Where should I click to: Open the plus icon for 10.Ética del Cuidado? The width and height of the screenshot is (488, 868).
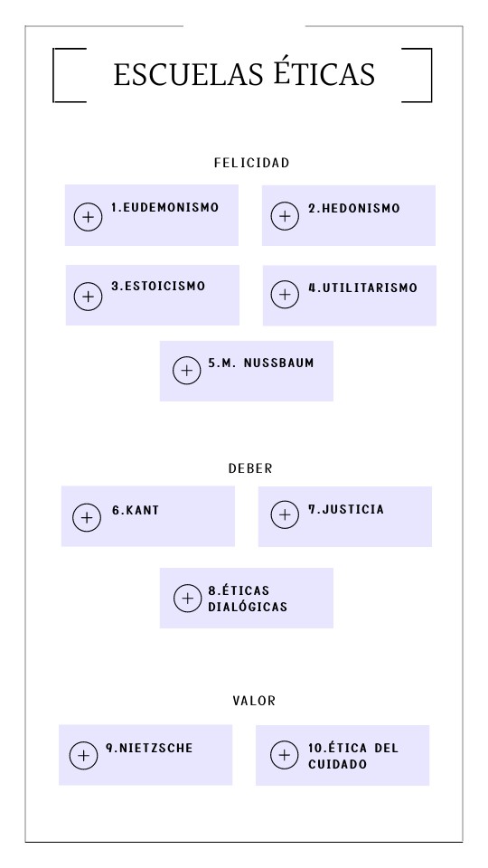click(x=285, y=754)
